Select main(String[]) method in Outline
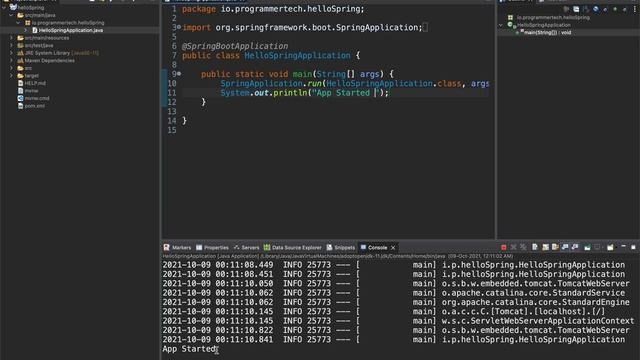Image resolution: width=640 pixels, height=360 pixels. click(547, 33)
